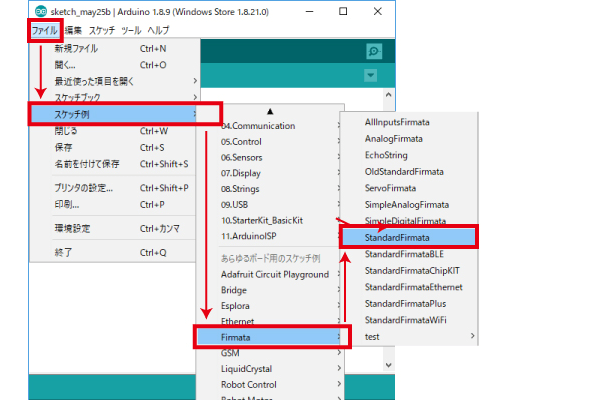
Task: Choose 印刷... from the File menu
Action: tap(114, 204)
